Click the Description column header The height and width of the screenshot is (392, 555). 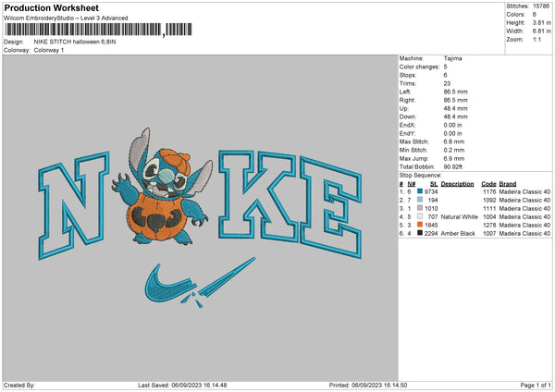pos(457,184)
